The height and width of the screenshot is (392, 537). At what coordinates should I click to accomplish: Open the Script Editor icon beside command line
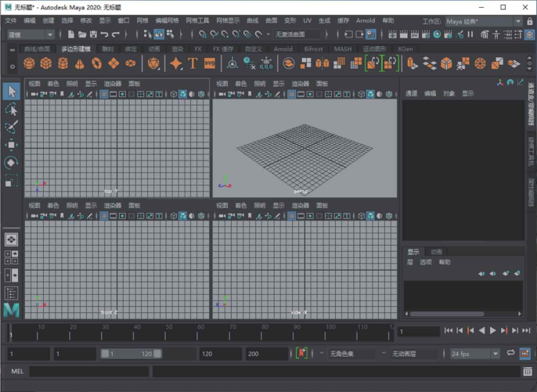527,372
